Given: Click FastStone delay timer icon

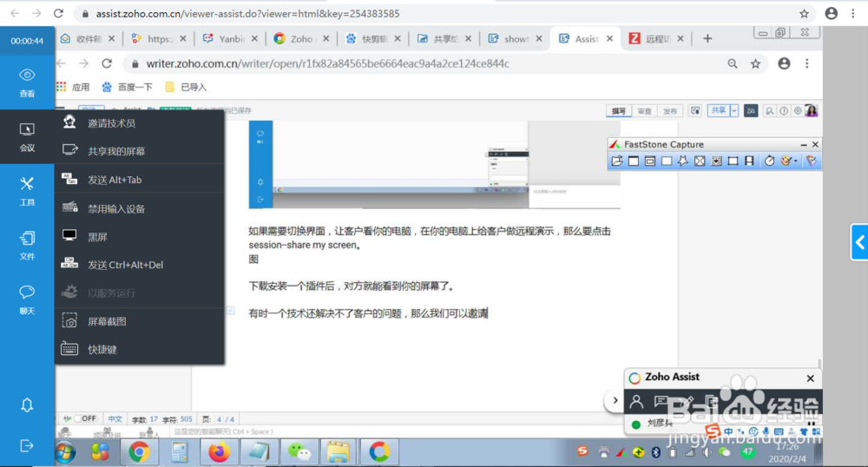Looking at the screenshot, I should [x=769, y=161].
